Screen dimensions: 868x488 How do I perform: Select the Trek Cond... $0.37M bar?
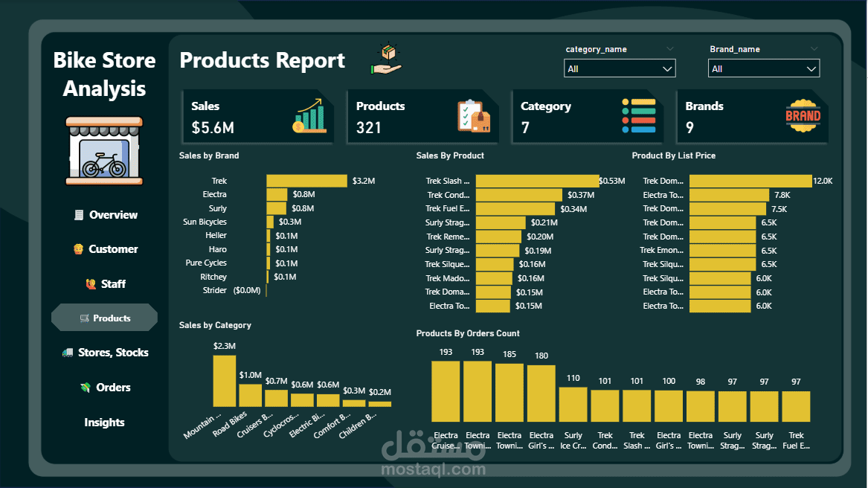(518, 195)
